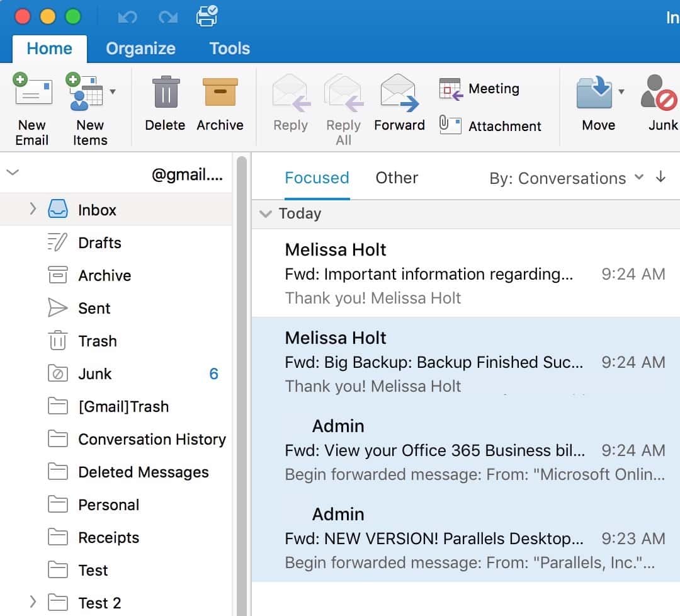The image size is (680, 616).
Task: Open the New Items dropdown arrow
Action: coord(113,91)
